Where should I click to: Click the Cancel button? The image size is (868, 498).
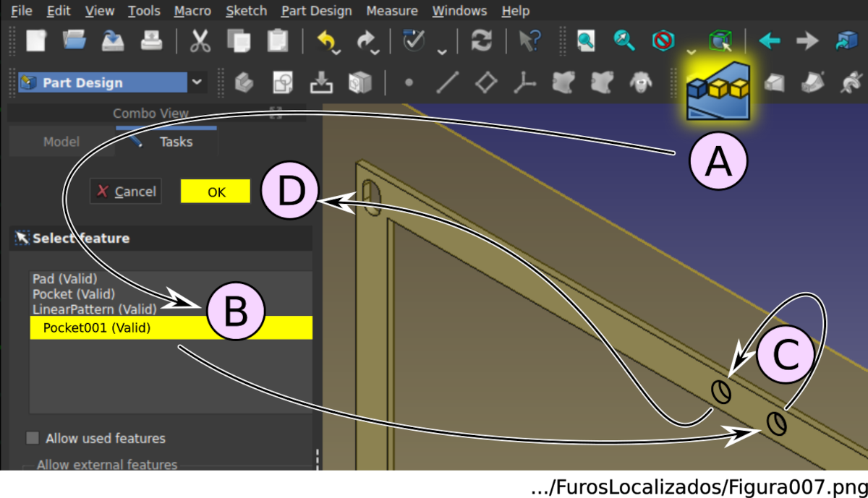tap(126, 192)
